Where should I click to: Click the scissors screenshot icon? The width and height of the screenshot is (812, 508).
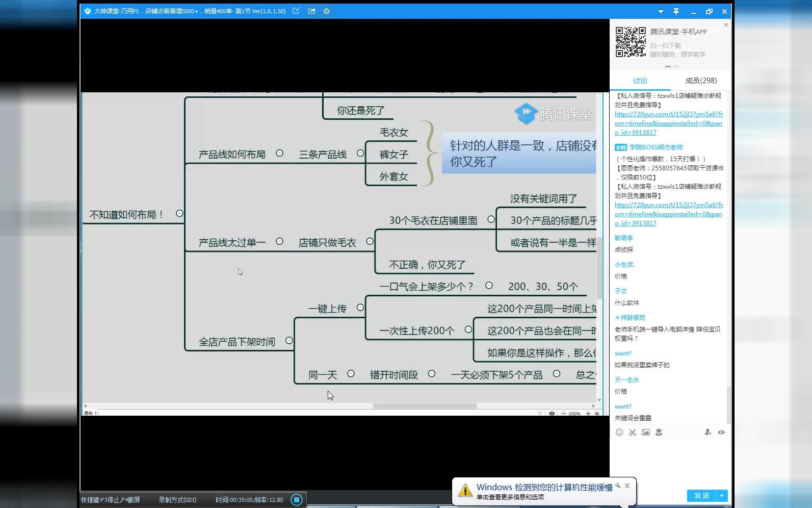633,432
